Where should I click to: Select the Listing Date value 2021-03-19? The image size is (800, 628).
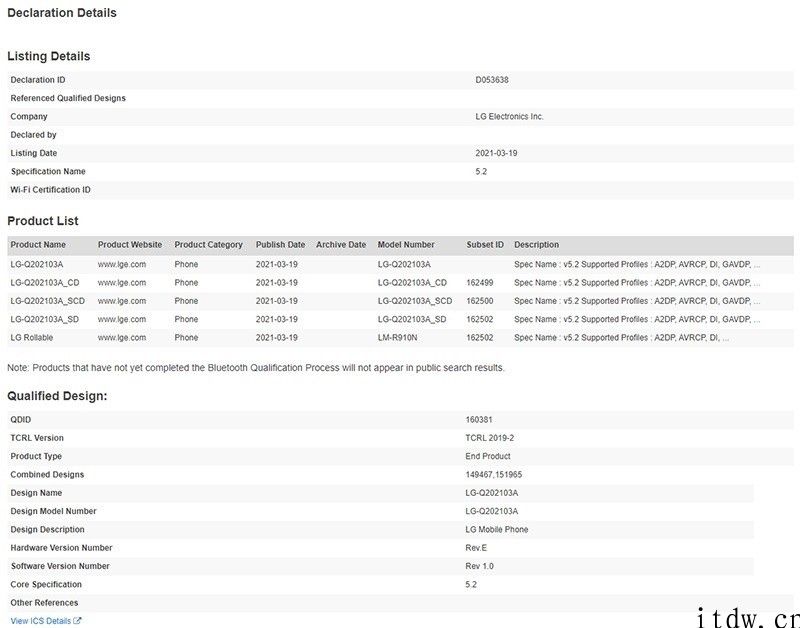(496, 153)
